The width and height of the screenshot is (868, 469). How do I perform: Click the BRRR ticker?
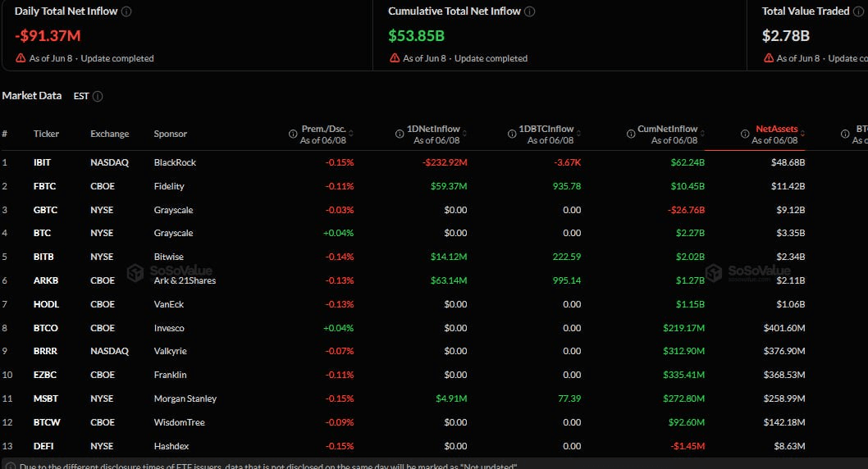(45, 351)
